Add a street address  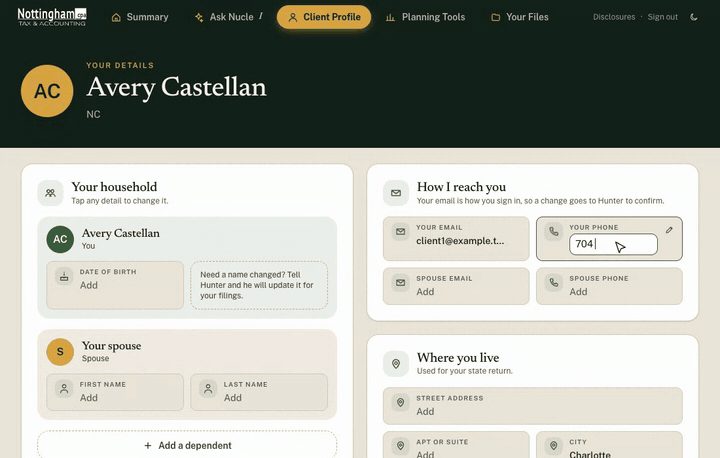click(x=533, y=406)
